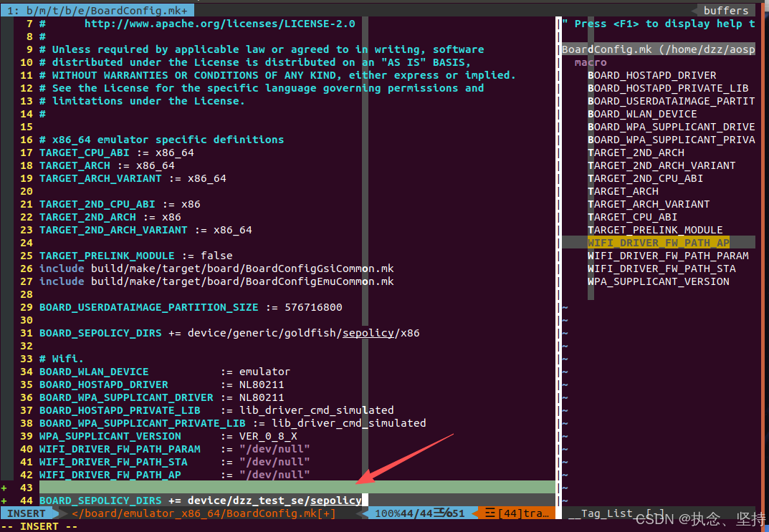
Task: Jump to BOARD_HOSTAPD_PRIVATE_LIB tag in the Tag List
Action: tap(668, 88)
